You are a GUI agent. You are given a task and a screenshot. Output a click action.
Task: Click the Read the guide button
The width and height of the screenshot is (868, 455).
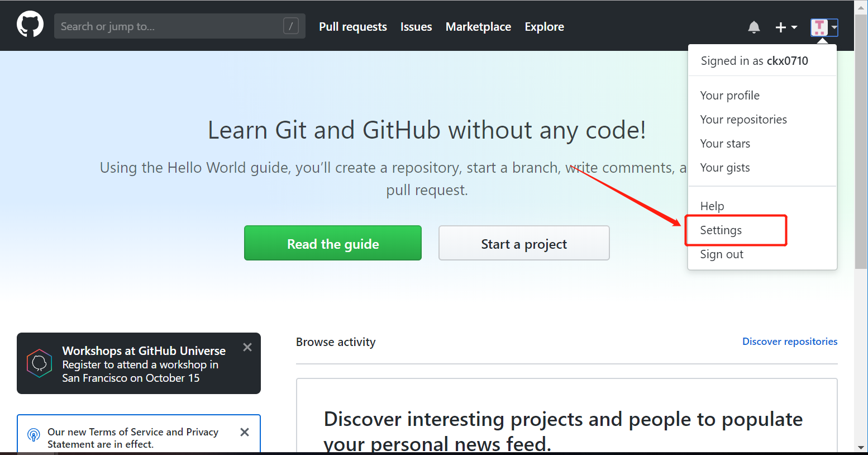click(x=333, y=243)
